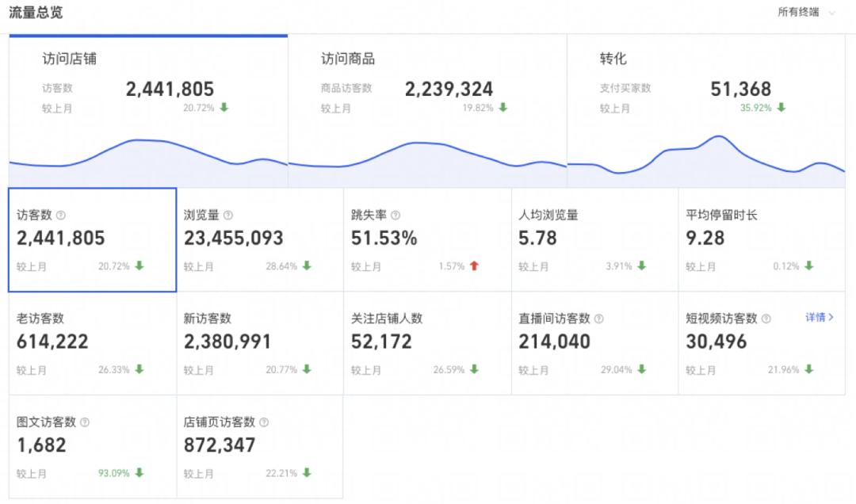Click the 直播间访客数 help icon
Viewport: 856px width, 504px height.
[599, 317]
